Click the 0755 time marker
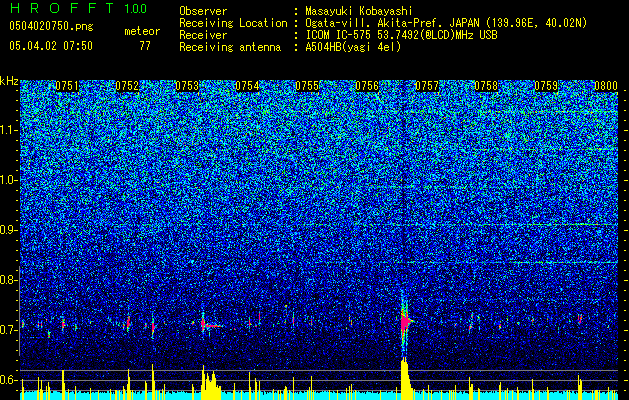Image resolution: width=629 pixels, height=400 pixels. (307, 86)
